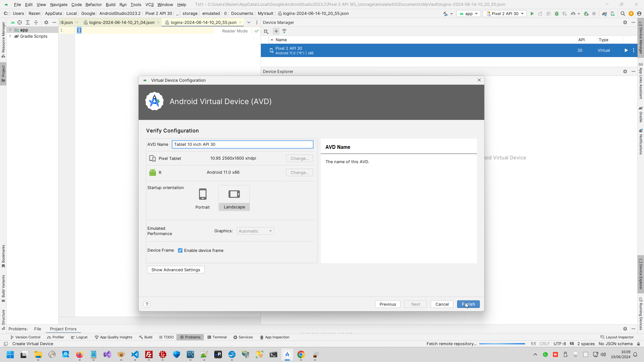Open the Pixel 2 API 30 device dropdown
644x362 pixels.
[x=504, y=14]
